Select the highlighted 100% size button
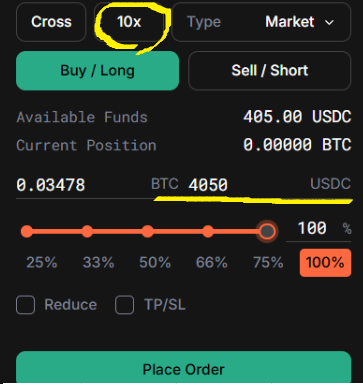 (325, 263)
